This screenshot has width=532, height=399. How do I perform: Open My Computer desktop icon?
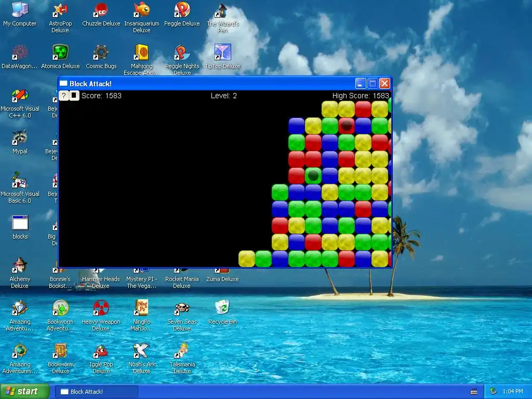click(20, 14)
